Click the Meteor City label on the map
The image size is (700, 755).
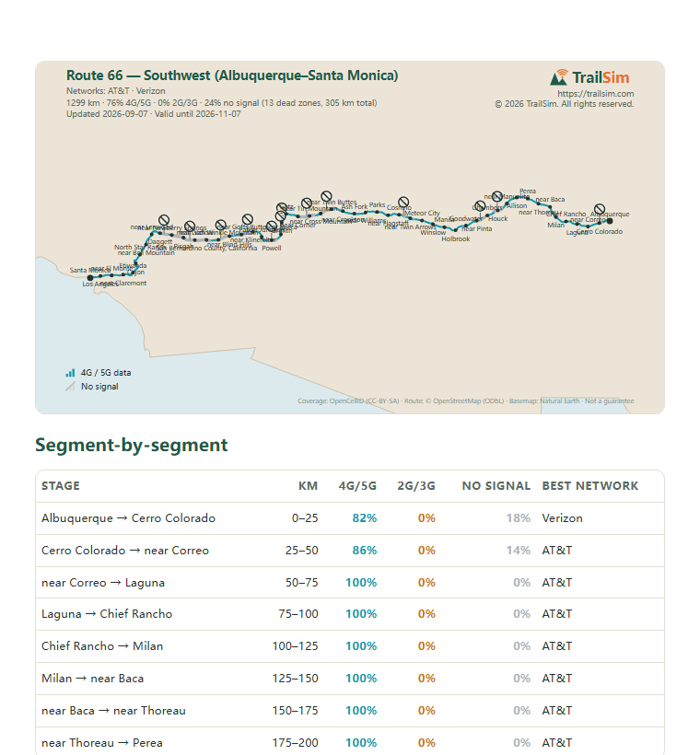[x=422, y=213]
